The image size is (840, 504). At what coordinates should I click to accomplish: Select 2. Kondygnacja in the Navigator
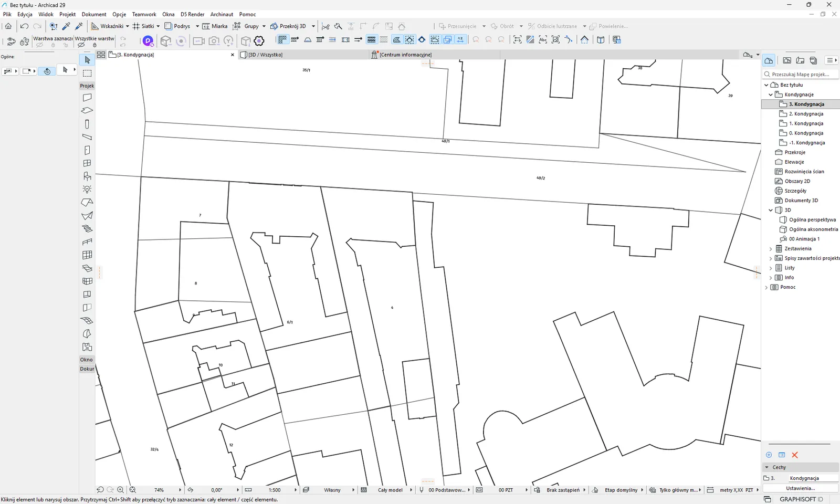[x=806, y=114]
